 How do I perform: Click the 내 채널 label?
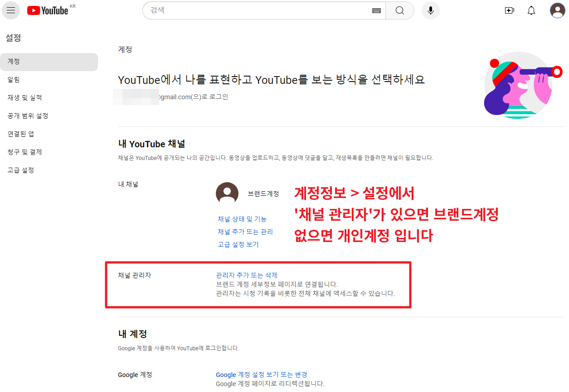coord(128,184)
